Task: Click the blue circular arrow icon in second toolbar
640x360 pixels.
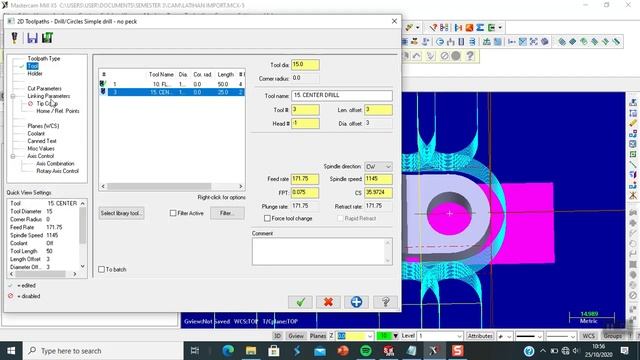Action: pyautogui.click(x=440, y=42)
